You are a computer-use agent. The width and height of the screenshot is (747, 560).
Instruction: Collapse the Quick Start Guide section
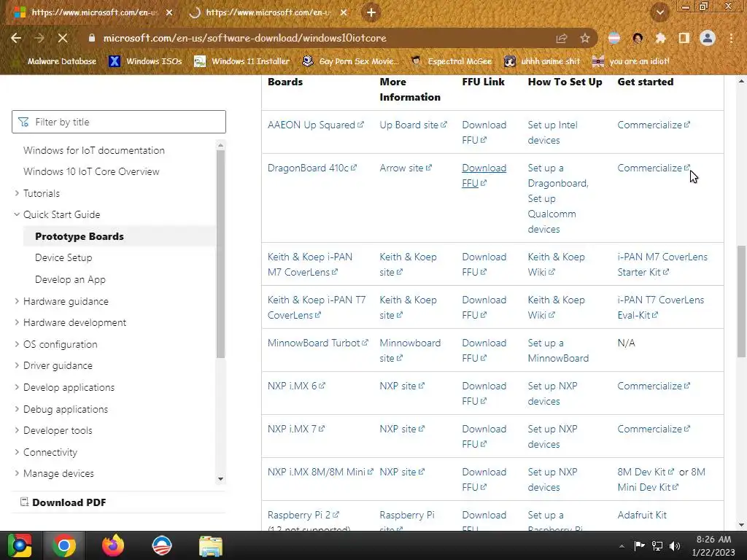[57, 215]
